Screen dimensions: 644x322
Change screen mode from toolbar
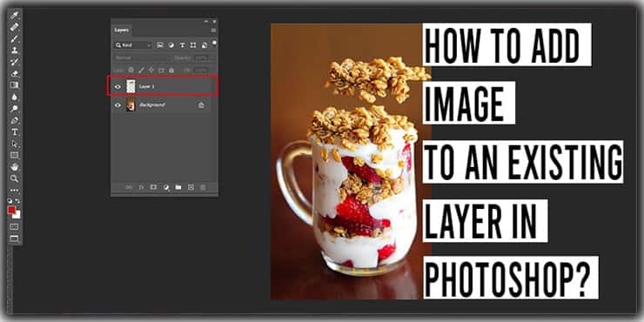click(x=15, y=238)
